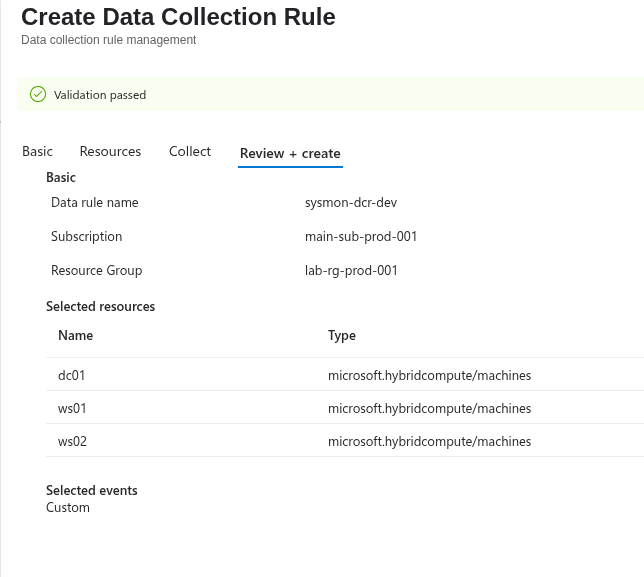Click the Custom selected events value

68,507
